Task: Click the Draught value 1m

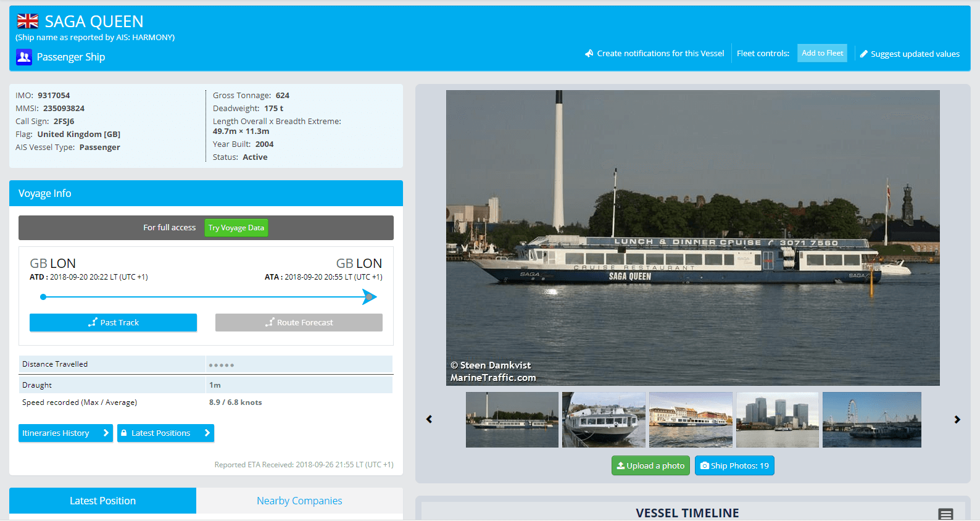Action: (x=215, y=385)
